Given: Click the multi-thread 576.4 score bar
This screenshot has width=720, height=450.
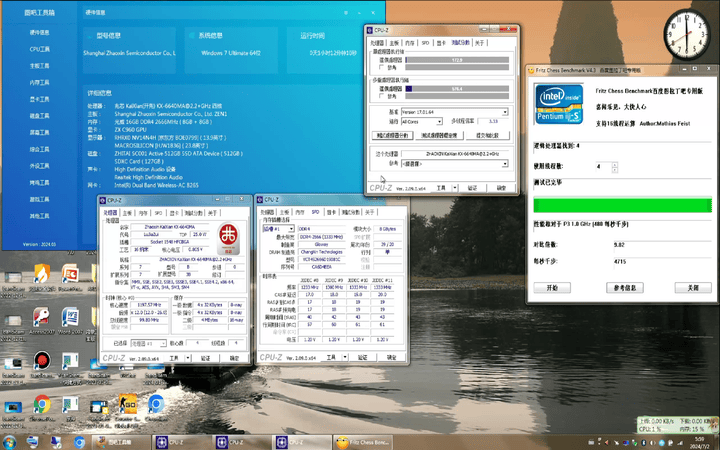Looking at the screenshot, I should 457,89.
